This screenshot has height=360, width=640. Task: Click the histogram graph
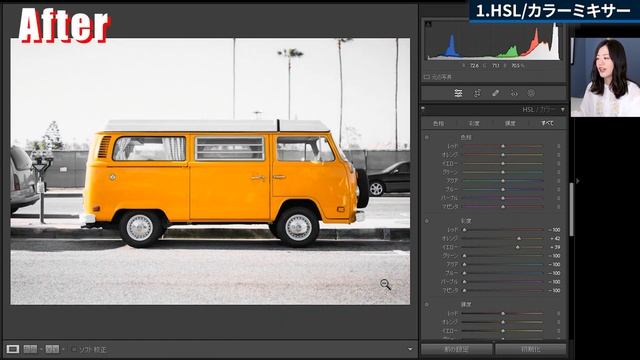coord(493,41)
